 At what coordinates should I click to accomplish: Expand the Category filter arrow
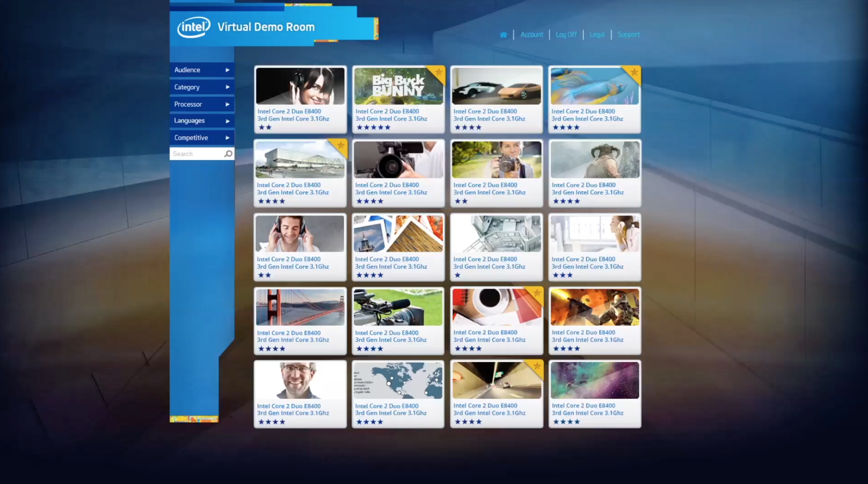227,87
